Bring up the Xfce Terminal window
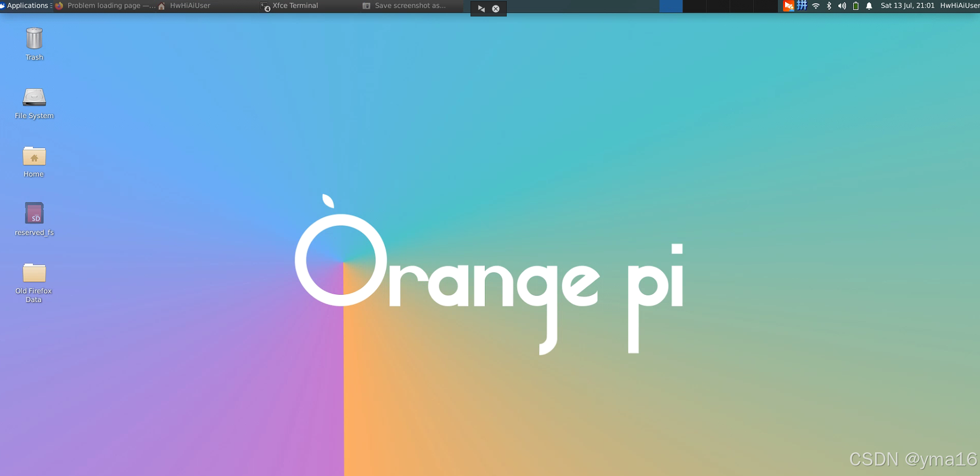Screen dimensions: 980x476 309,5
